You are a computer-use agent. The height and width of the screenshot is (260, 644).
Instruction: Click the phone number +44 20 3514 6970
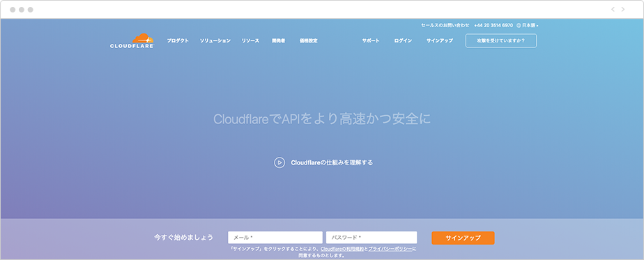tap(493, 26)
